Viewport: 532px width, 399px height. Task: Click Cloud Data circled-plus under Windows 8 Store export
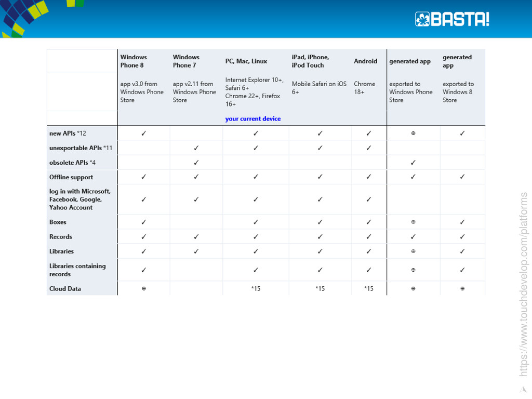point(462,289)
